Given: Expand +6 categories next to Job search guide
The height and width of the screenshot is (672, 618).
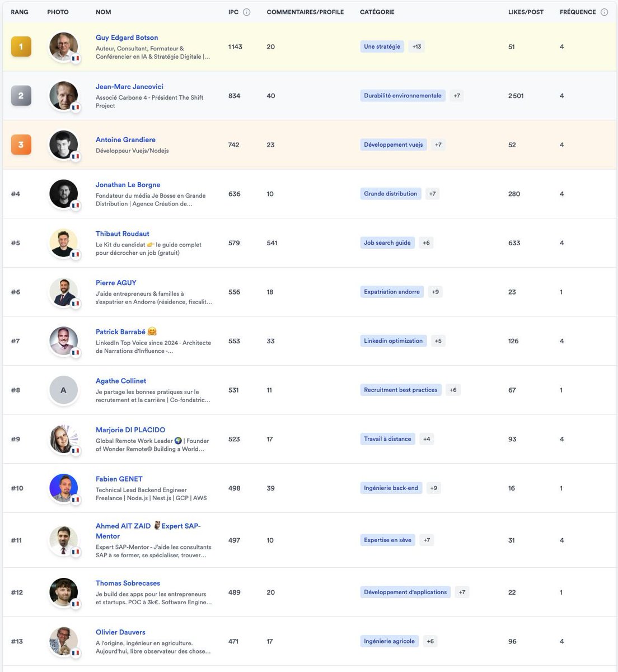Looking at the screenshot, I should point(426,243).
